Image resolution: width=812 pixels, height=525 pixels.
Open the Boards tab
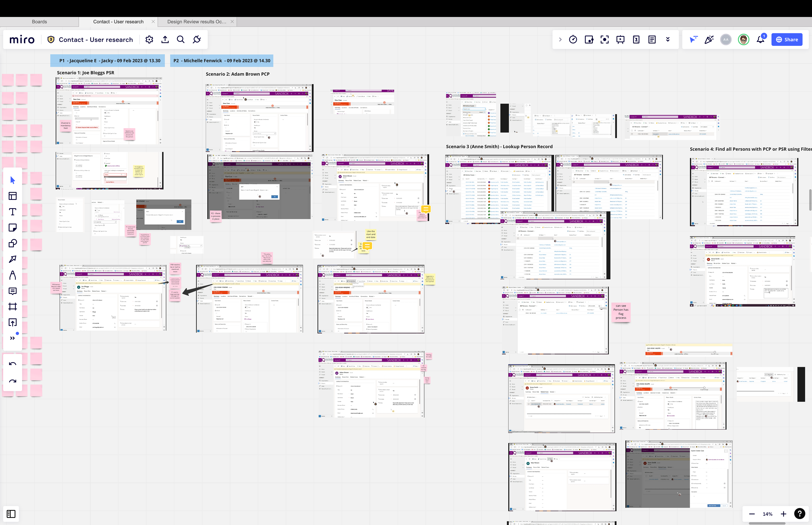pyautogui.click(x=39, y=22)
